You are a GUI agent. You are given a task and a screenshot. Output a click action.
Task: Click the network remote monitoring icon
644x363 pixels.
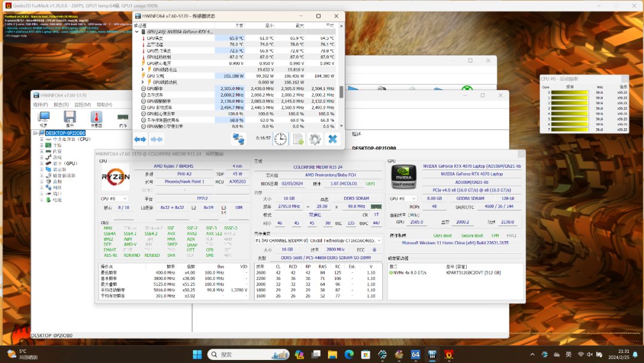click(239, 139)
